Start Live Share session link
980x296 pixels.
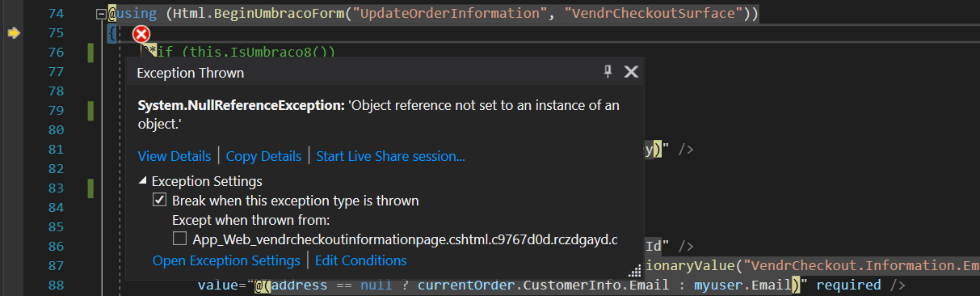390,156
